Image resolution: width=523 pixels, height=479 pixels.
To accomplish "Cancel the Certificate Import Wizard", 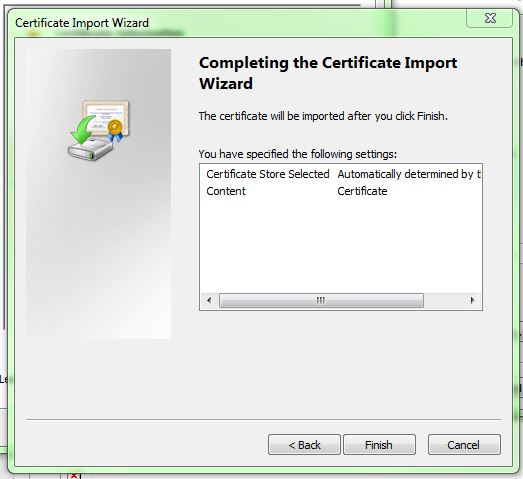I will 464,445.
